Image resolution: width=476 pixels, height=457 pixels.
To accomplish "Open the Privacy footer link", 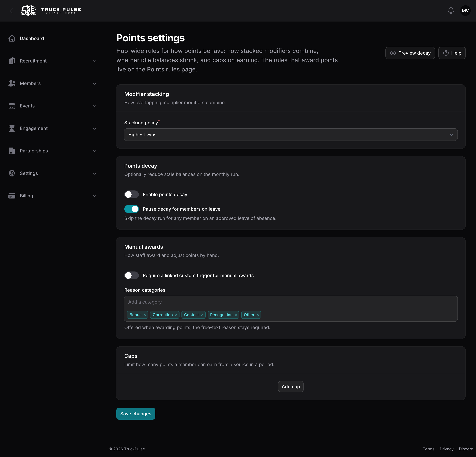I will (x=446, y=449).
